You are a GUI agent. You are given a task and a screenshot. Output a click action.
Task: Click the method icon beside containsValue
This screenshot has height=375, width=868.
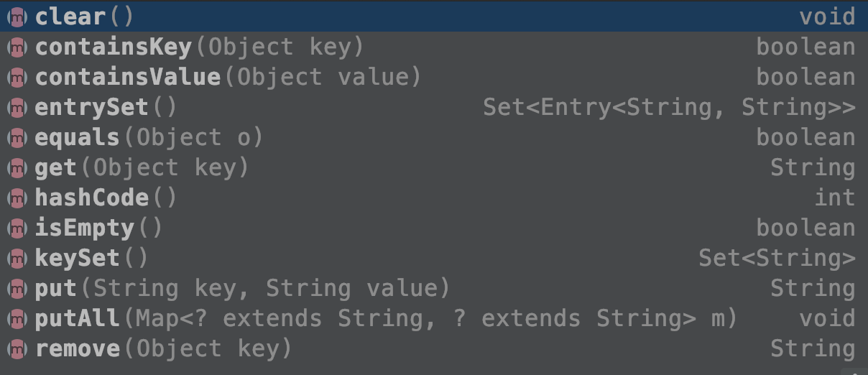tap(17, 77)
